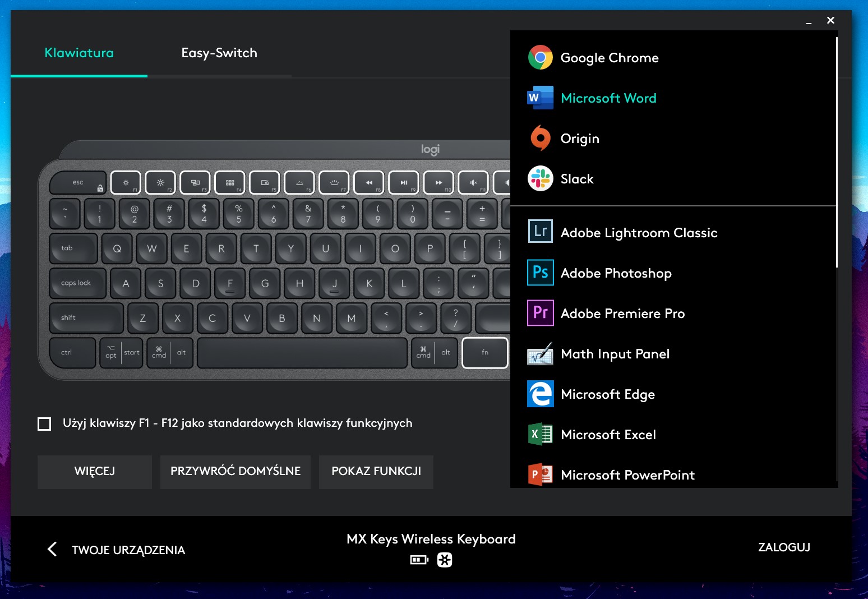Viewport: 868px width, 599px height.
Task: Click the F8 previous track key
Action: [369, 183]
